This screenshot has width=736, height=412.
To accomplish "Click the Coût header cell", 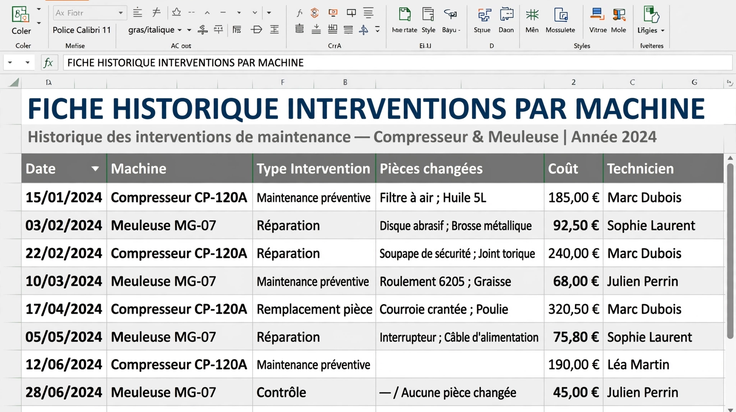I will pos(574,168).
